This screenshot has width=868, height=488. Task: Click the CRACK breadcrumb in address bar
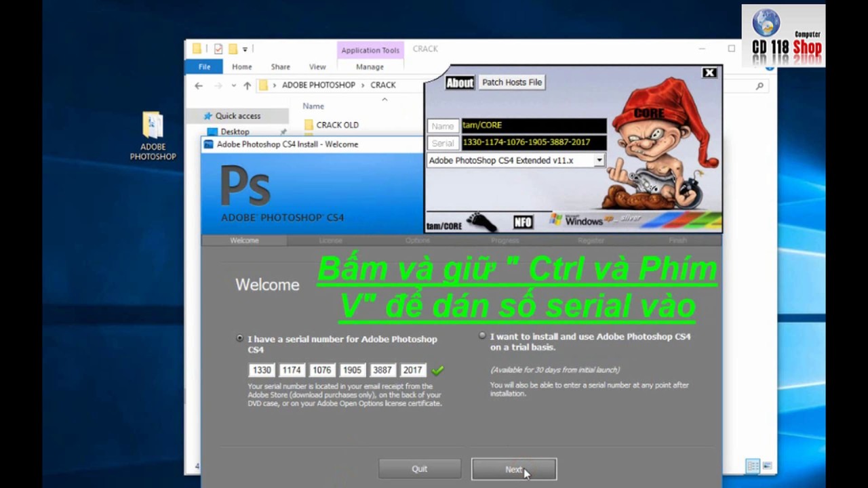click(383, 85)
